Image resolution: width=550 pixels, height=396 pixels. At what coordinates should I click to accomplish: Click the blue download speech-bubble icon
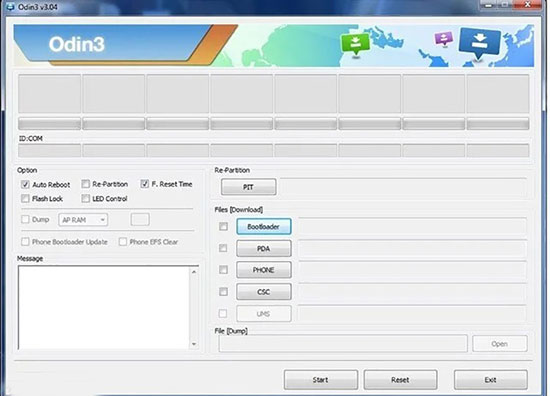click(x=479, y=43)
